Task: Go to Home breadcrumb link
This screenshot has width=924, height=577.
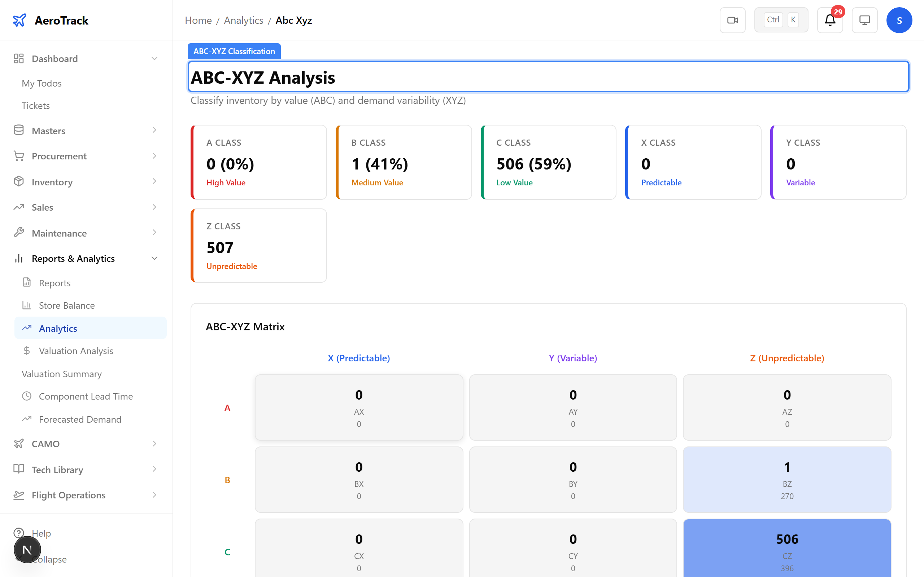Action: tap(198, 20)
